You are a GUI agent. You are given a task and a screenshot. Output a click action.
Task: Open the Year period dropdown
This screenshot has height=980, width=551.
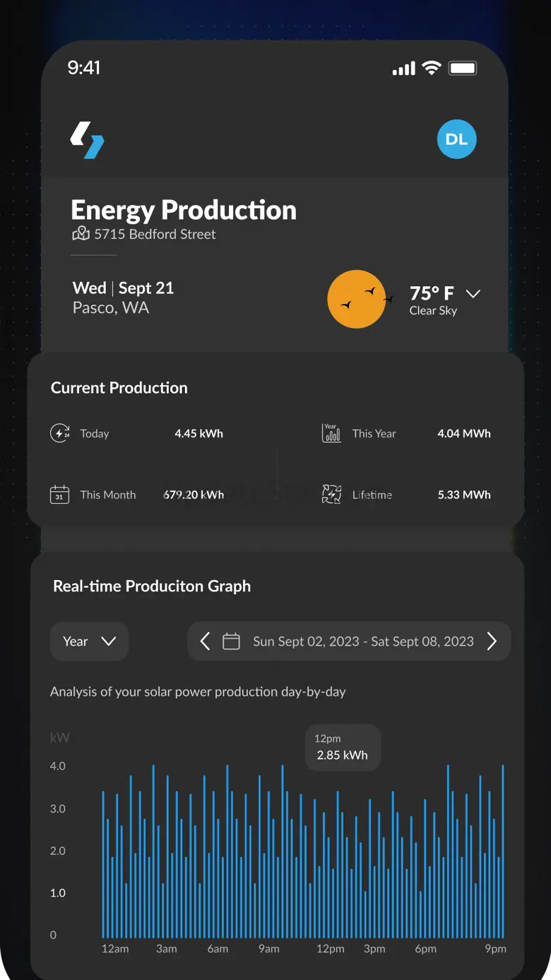89,642
